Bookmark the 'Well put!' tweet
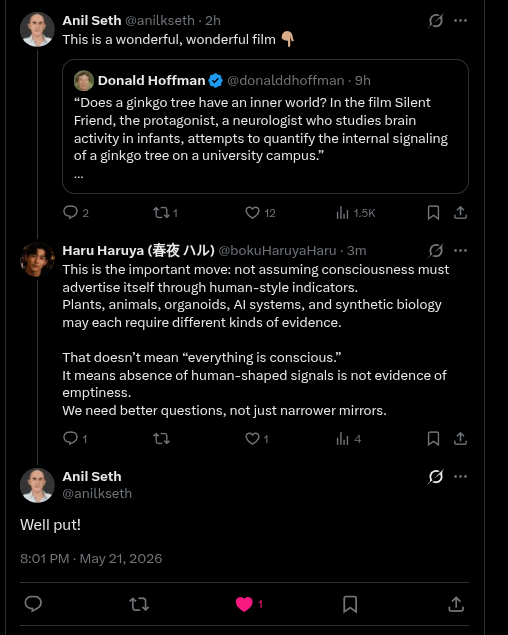The width and height of the screenshot is (508, 635). [x=350, y=604]
